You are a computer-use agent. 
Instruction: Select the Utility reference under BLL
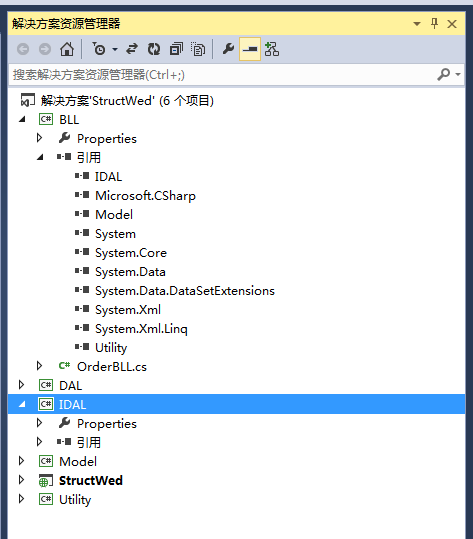111,348
